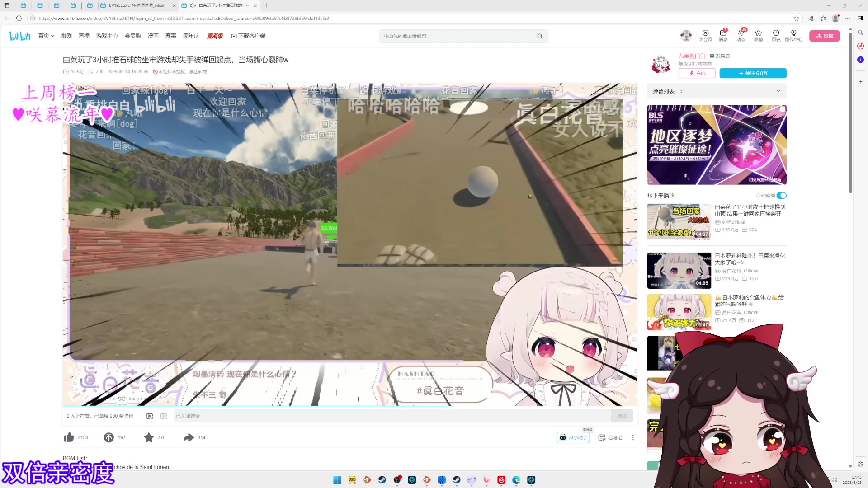Screen dimensions: 868x488
Task: Click the 投稿 upload button
Action: point(825,36)
